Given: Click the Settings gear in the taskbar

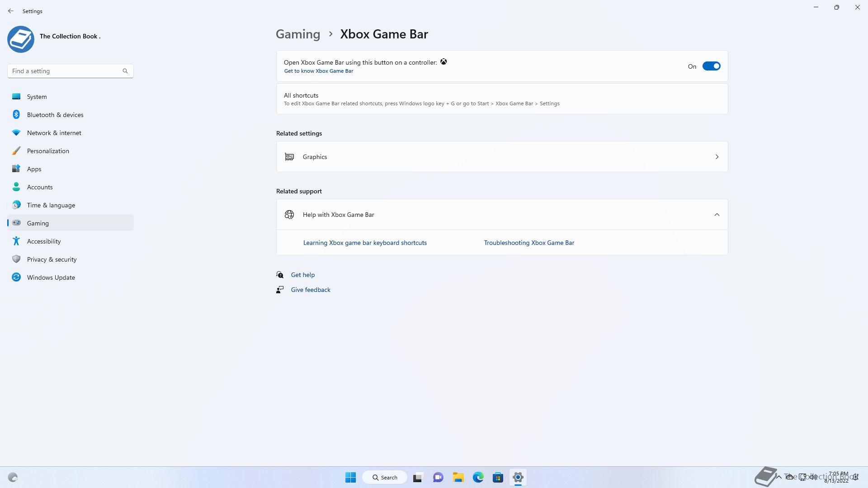Looking at the screenshot, I should click(518, 477).
